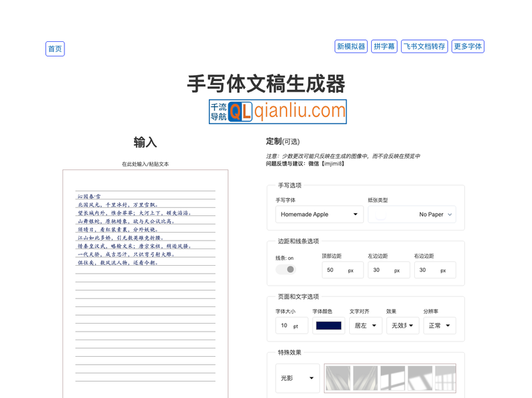Click the 更多字体 more fonts button
This screenshot has width=532, height=398.
467,47
